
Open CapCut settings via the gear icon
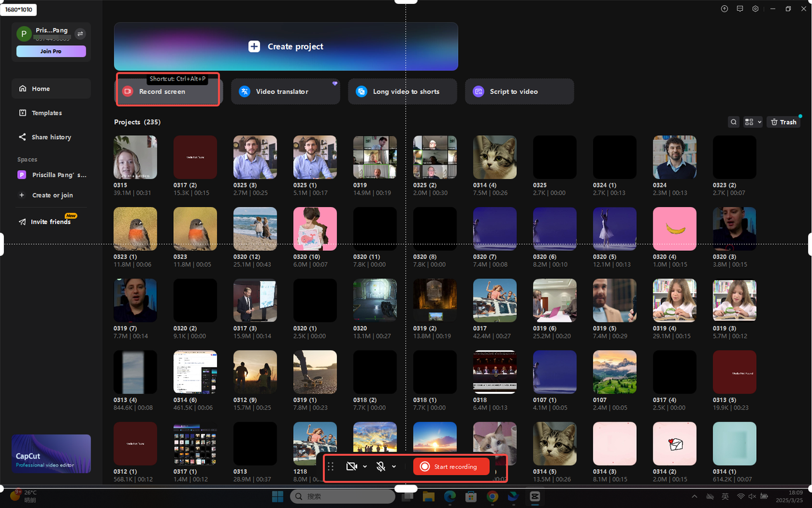tap(755, 9)
